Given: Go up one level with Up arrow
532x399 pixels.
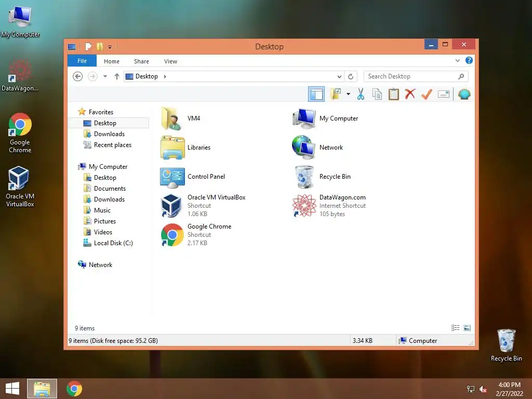Looking at the screenshot, I should [117, 76].
